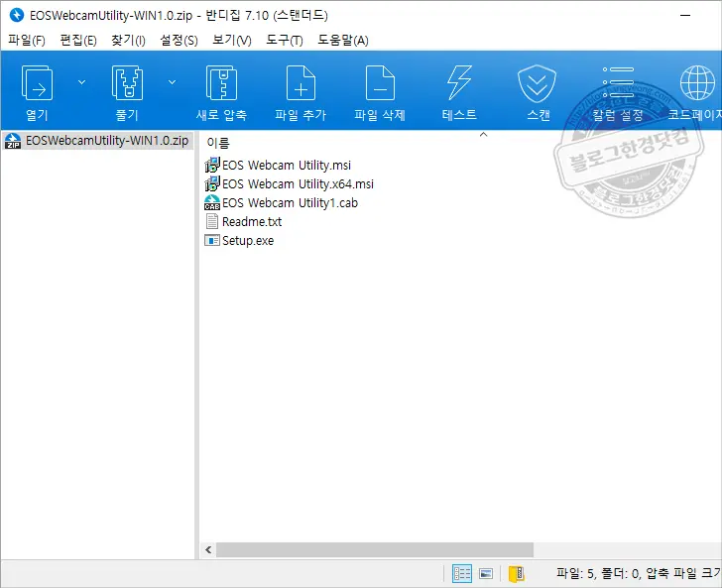Open the 편집(E) menu
The height and width of the screenshot is (588, 722).
(x=78, y=41)
